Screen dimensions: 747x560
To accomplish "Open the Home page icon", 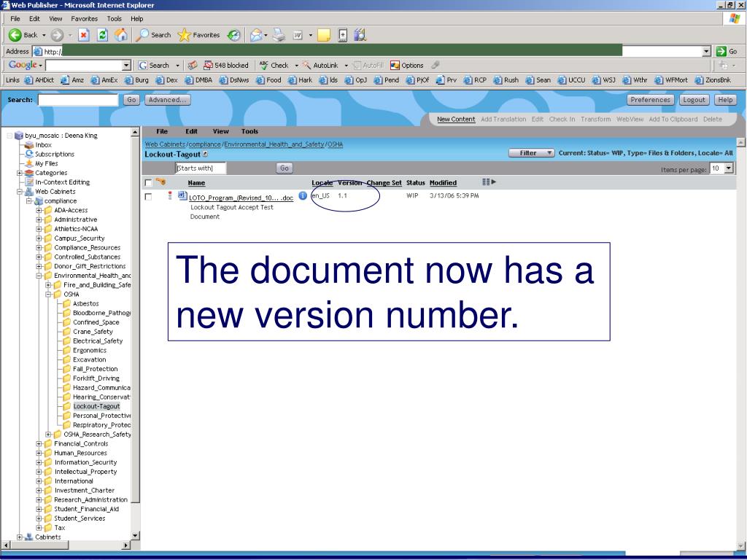I will [x=121, y=35].
